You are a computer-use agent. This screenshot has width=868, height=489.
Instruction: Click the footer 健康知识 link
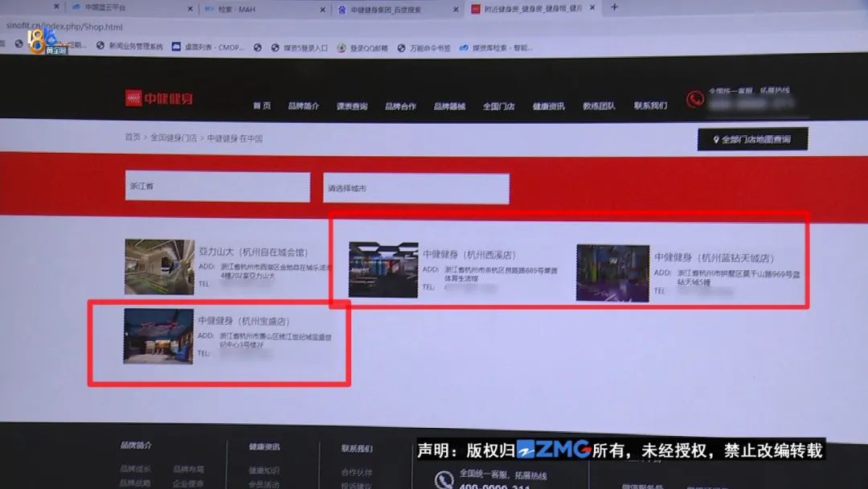coord(264,471)
